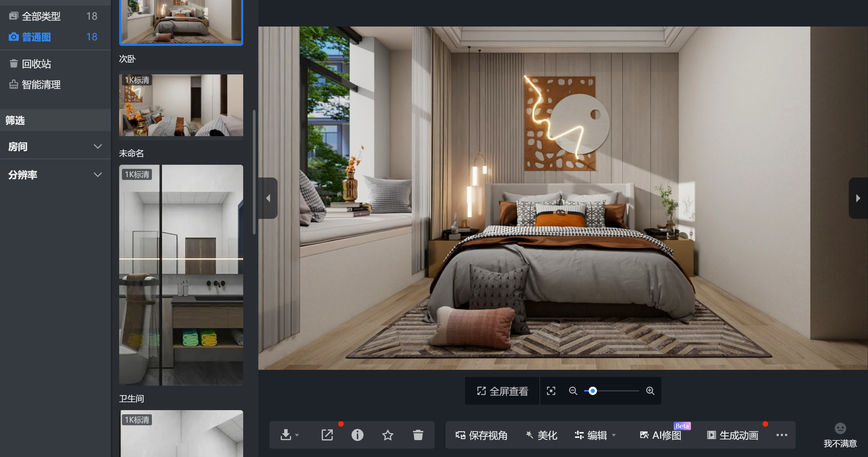Delete the render with the trash icon
868x457 pixels.
[x=418, y=435]
